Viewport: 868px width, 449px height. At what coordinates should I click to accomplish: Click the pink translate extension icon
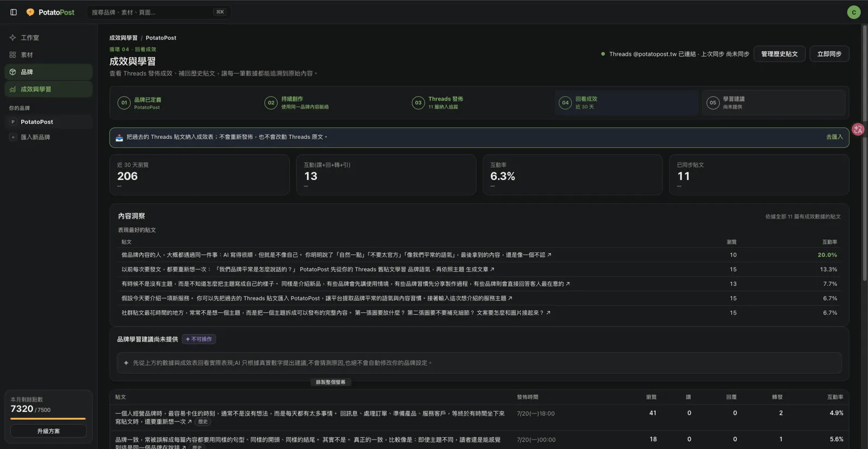point(858,130)
